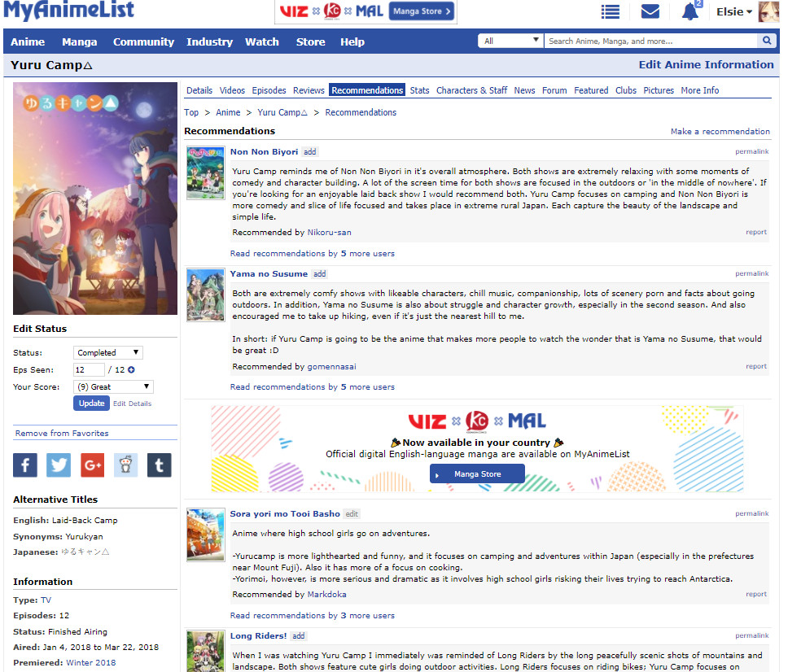Share on Reddit icon
Screen dimensions: 801x672
click(125, 465)
